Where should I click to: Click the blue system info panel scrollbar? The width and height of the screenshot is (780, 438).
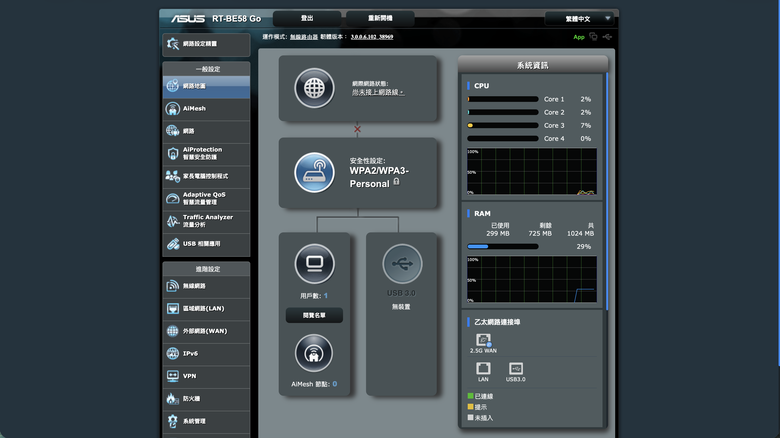607,192
